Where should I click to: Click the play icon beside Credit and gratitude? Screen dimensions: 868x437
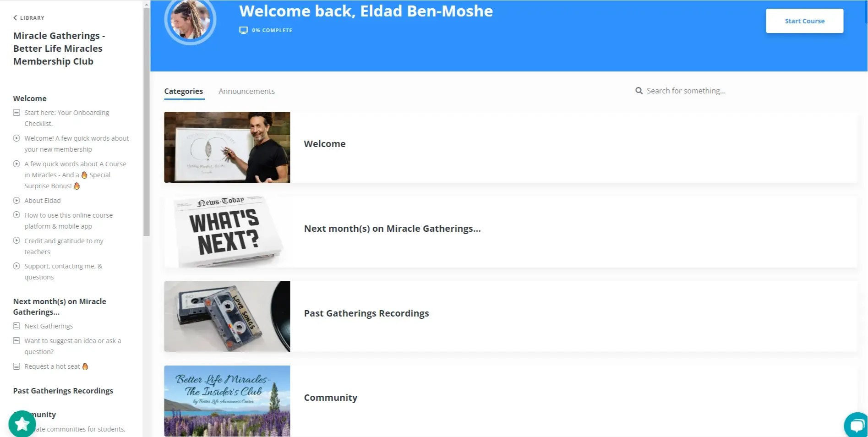[x=16, y=240]
